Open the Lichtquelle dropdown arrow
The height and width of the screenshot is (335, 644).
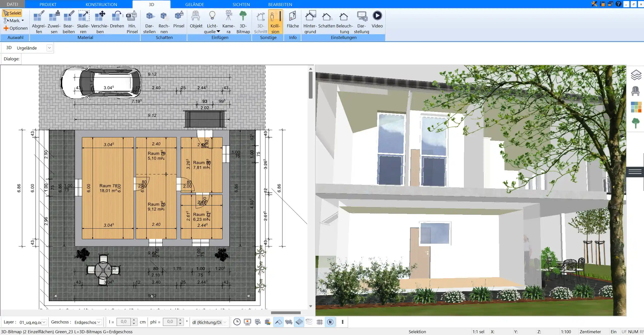click(218, 31)
